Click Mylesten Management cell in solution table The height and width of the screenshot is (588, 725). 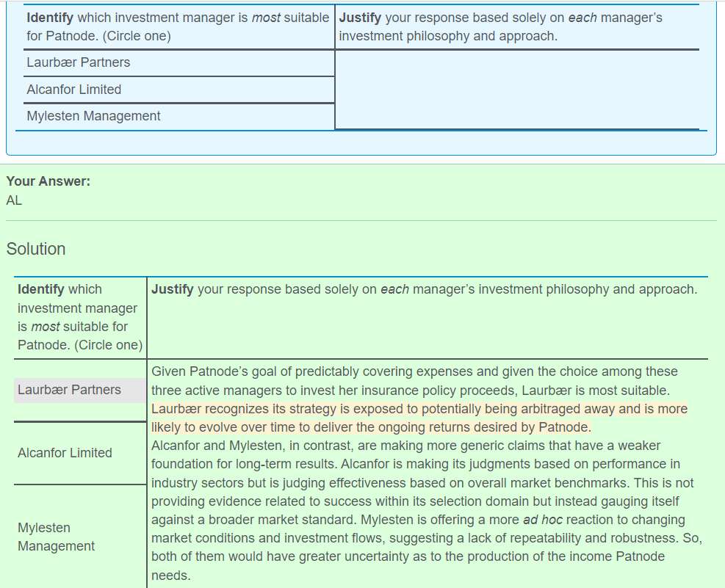coord(57,537)
